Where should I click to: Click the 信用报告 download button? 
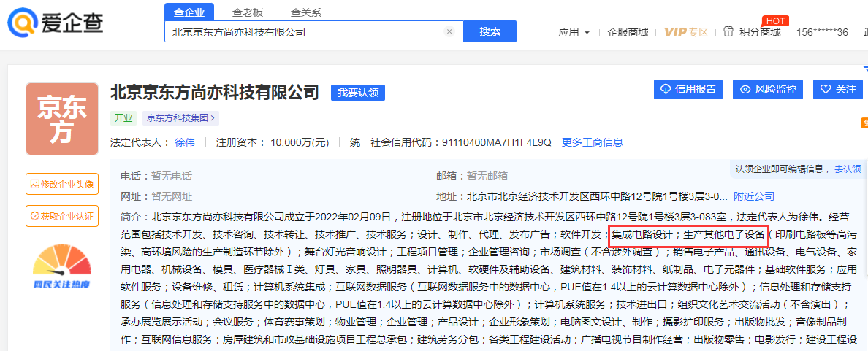[688, 89]
